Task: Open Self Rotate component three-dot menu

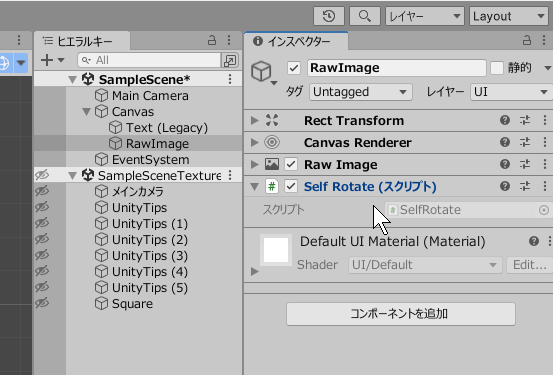Action: 545,186
